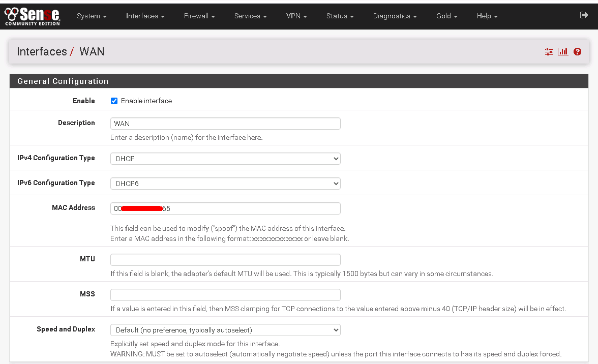Open the VPN menu
The image size is (598, 364).
point(296,16)
